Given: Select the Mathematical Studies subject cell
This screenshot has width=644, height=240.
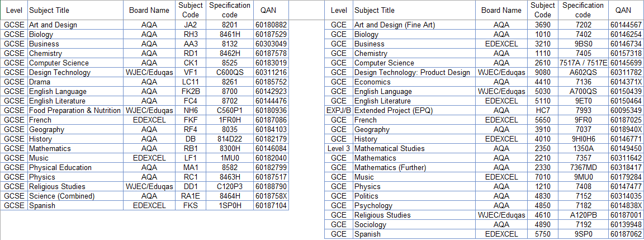Looking at the screenshot, I should (x=414, y=149).
